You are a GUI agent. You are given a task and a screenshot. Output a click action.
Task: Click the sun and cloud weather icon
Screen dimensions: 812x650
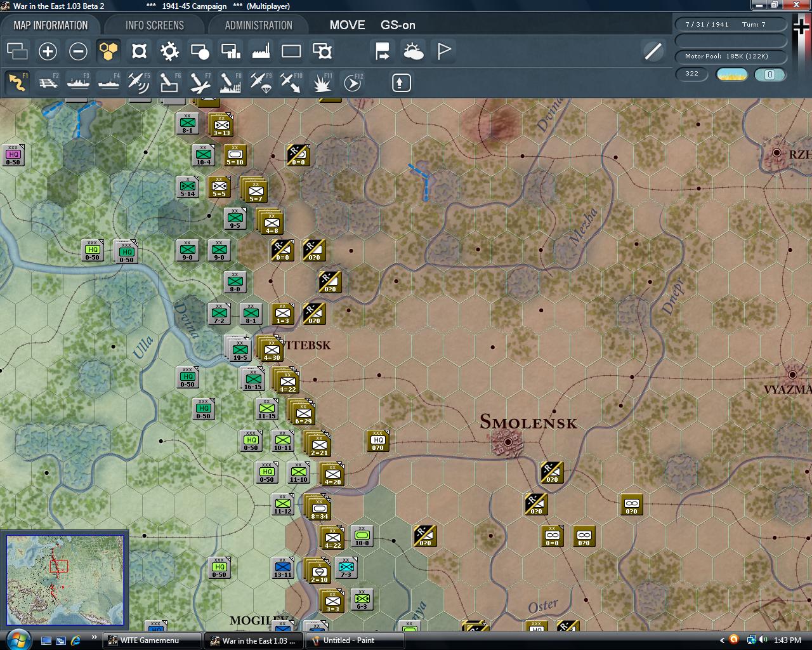tap(413, 51)
